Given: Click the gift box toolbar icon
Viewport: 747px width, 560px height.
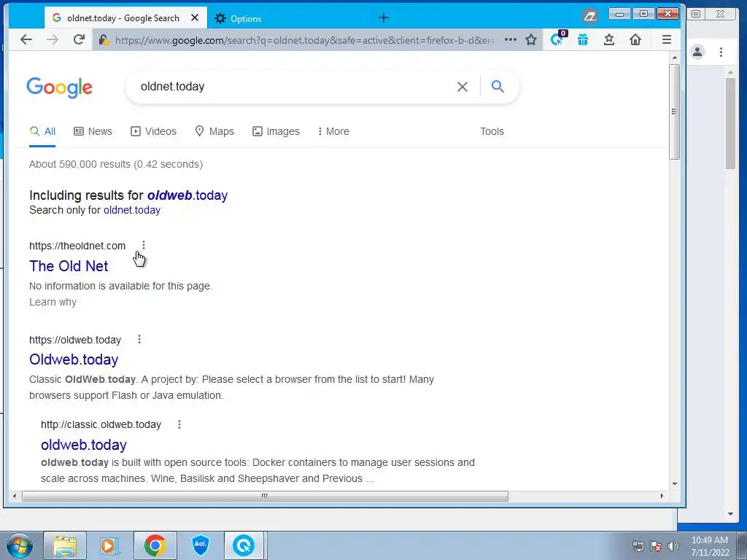Looking at the screenshot, I should (x=583, y=39).
